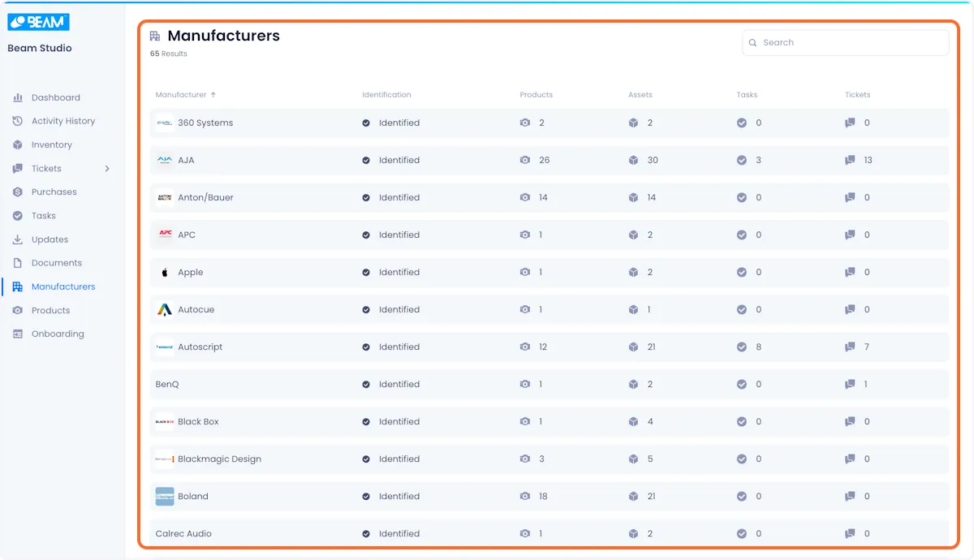Click the Anton/Bauer logo

click(x=165, y=197)
